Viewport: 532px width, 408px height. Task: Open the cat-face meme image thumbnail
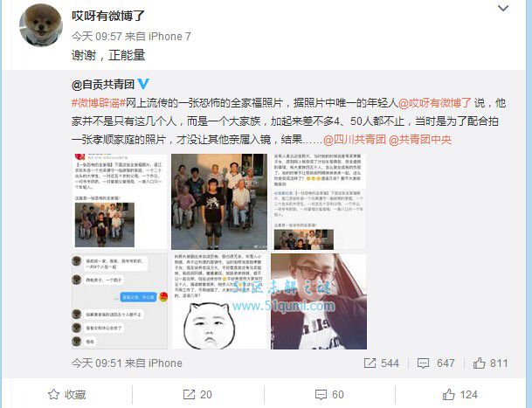(219, 301)
